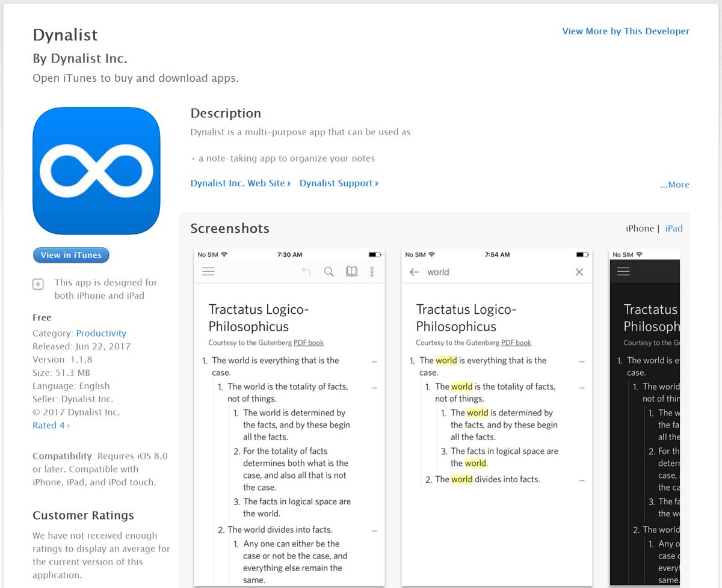The height and width of the screenshot is (588, 722).
Task: Collapse highlighted 'world is everything' item in search screenshot
Action: [x=582, y=361]
